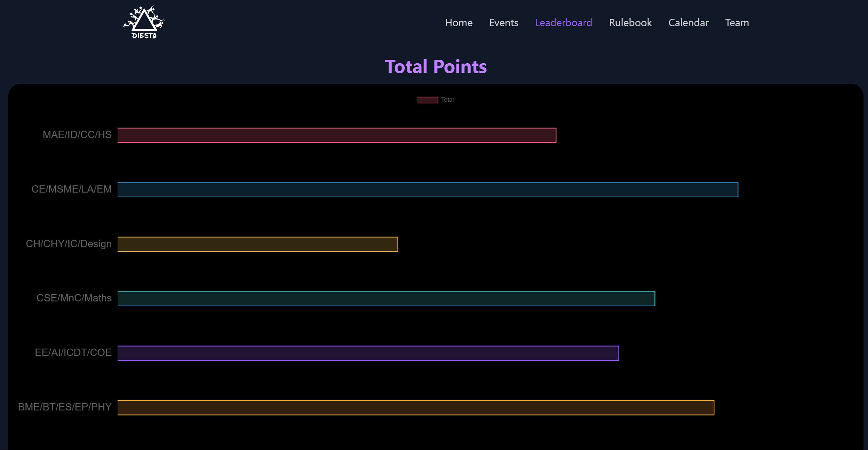Screen dimensions: 868x450
Task: Click the EE/AI/ICDT/COE purple bar
Action: click(368, 353)
